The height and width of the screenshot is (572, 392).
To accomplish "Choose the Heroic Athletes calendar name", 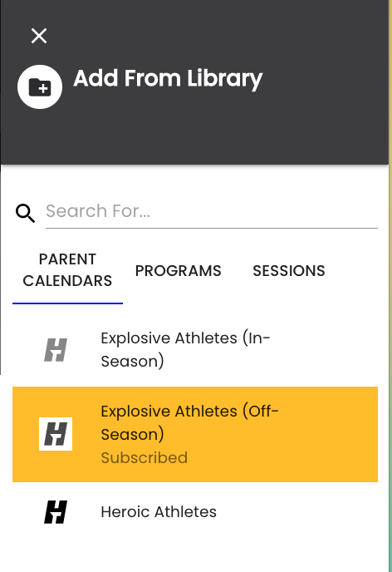I will click(159, 512).
